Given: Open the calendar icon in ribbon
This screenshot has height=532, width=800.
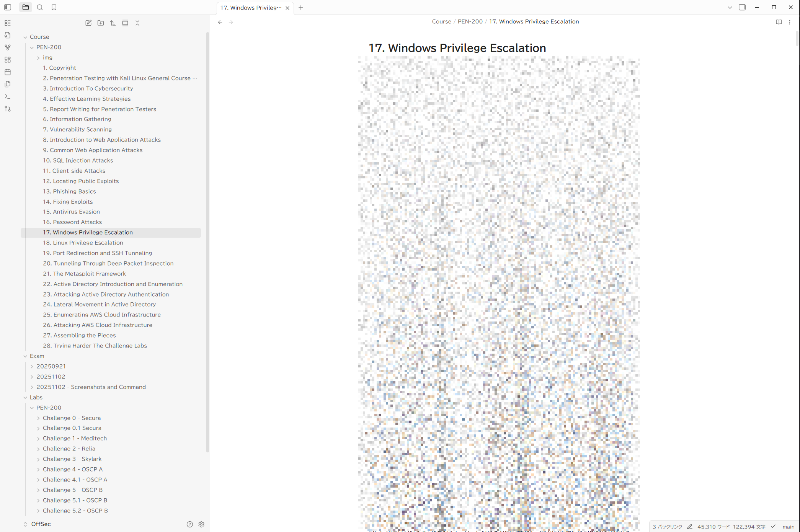Looking at the screenshot, I should pos(8,72).
